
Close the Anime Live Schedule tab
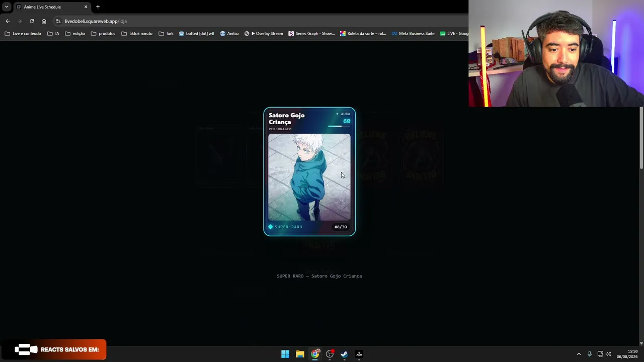(x=86, y=7)
